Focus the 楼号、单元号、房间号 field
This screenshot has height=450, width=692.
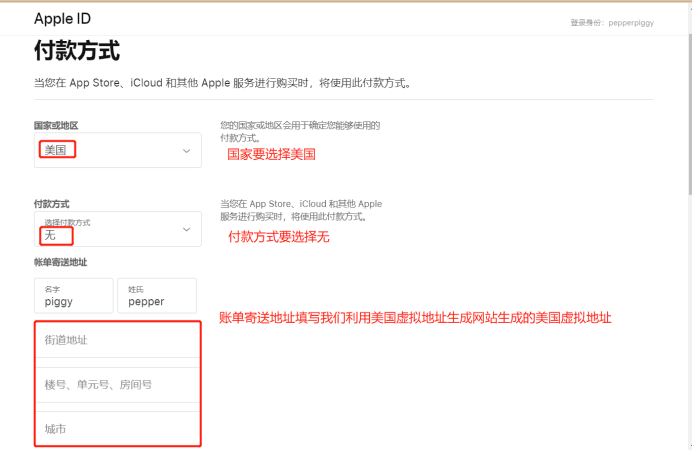118,385
